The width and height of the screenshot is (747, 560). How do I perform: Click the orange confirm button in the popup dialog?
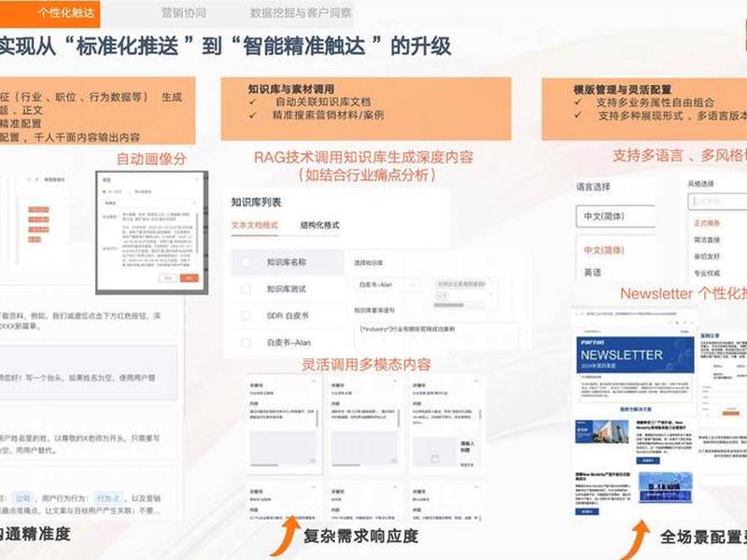[190, 278]
